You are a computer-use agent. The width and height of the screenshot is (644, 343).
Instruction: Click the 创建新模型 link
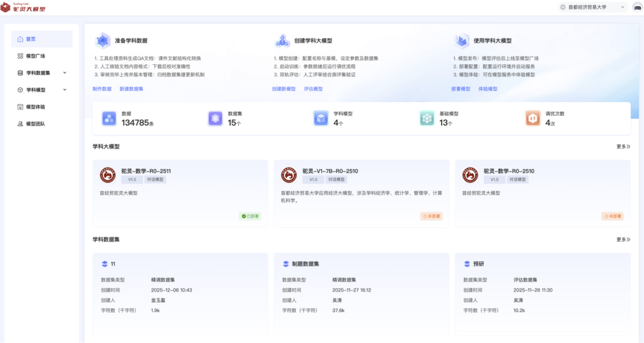tap(283, 89)
